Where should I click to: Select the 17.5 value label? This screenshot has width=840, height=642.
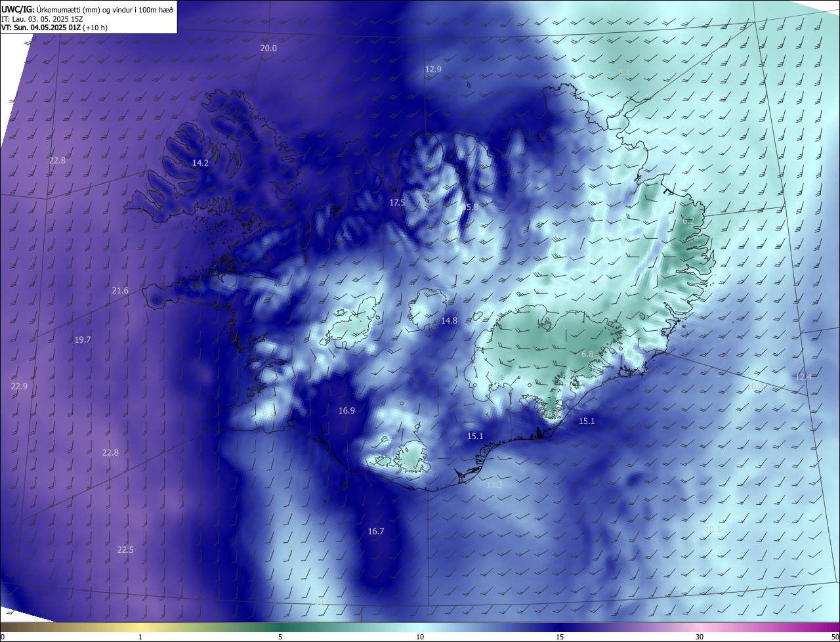[397, 203]
